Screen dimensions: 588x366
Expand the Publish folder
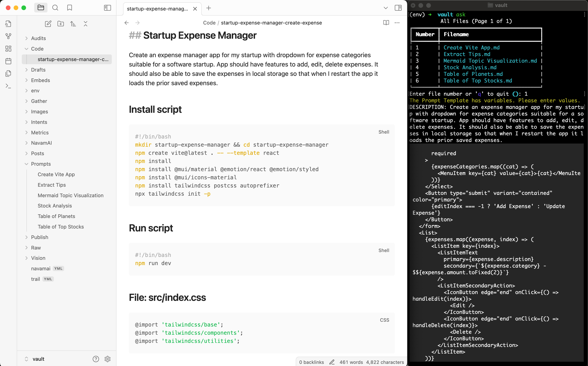pos(39,237)
